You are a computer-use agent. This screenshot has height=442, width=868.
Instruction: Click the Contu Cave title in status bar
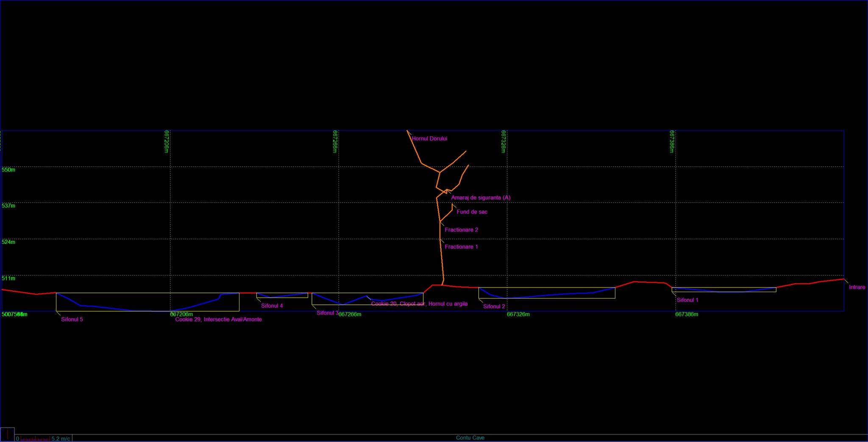click(470, 438)
